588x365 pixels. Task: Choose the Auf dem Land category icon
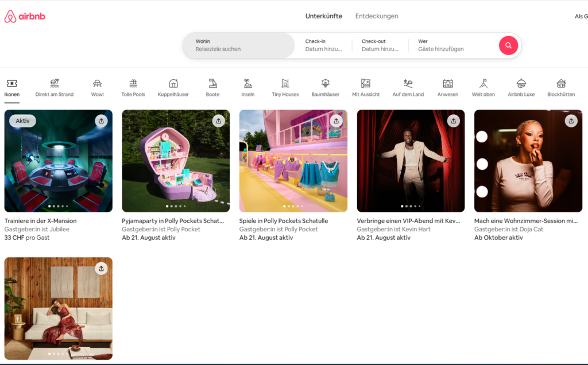[x=408, y=83]
